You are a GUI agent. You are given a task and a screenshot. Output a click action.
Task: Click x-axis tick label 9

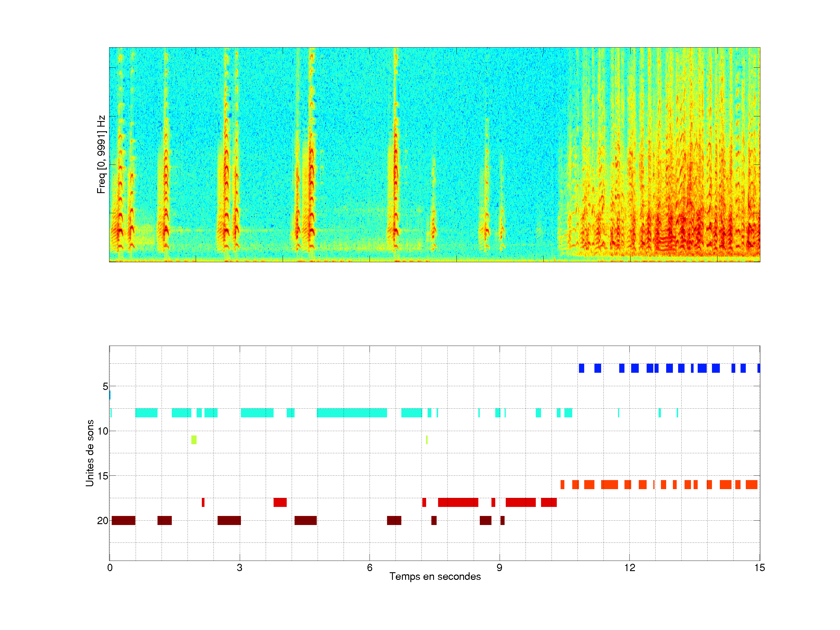tap(499, 568)
